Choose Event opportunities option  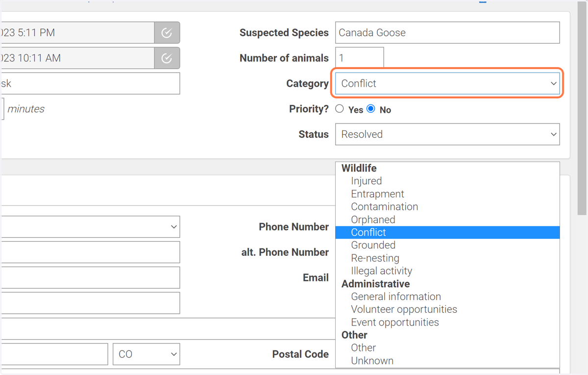pyautogui.click(x=447, y=322)
